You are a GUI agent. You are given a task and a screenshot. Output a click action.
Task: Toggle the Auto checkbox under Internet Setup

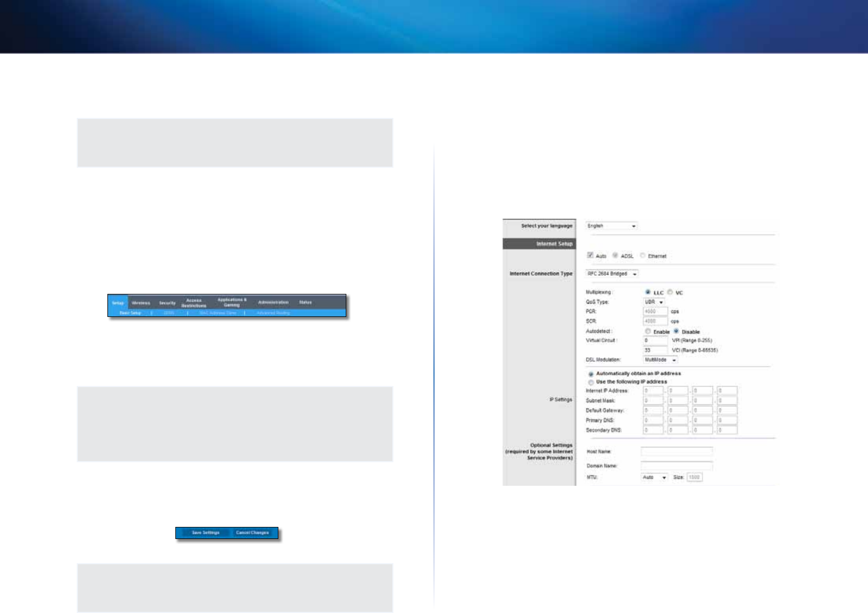point(590,256)
